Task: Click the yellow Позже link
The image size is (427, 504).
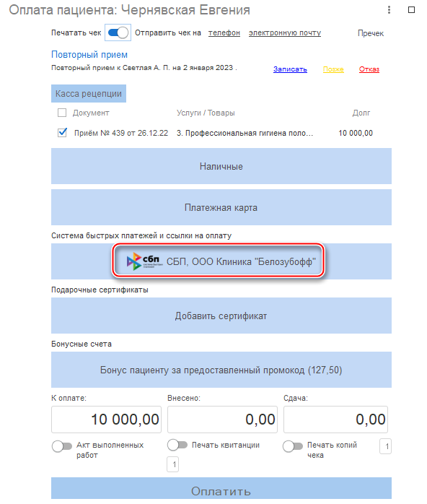Action: 333,69
